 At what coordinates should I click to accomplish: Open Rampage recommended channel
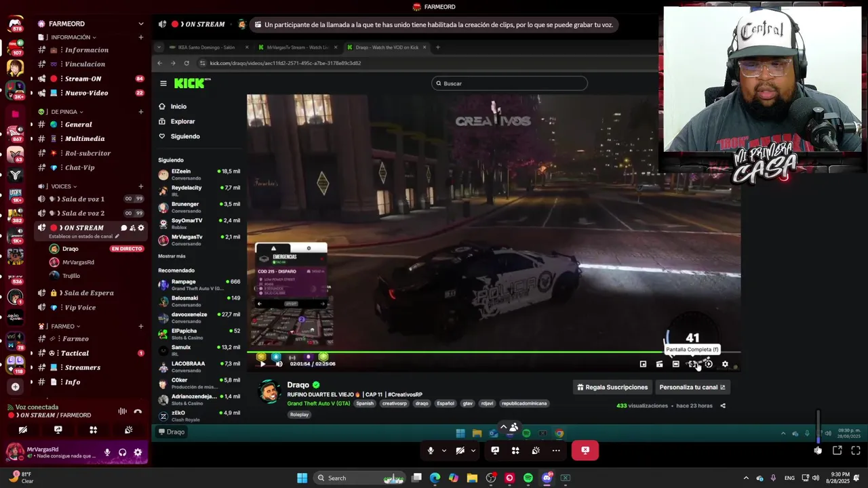click(199, 285)
